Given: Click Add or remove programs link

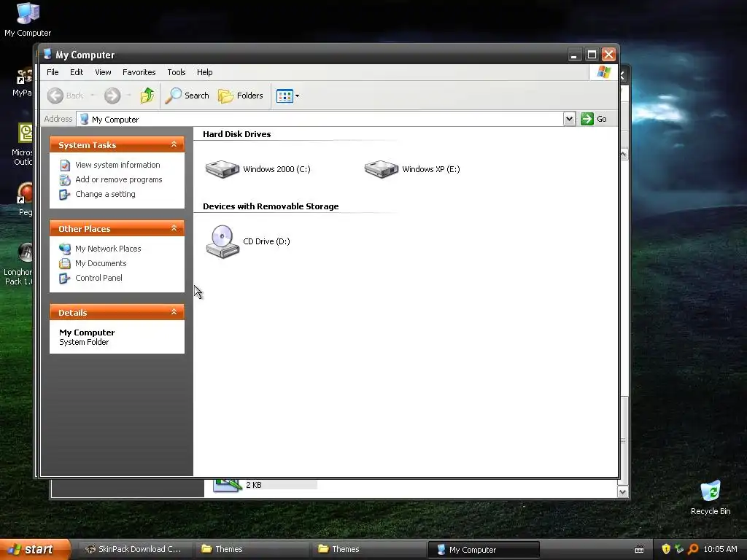Looking at the screenshot, I should (x=119, y=179).
